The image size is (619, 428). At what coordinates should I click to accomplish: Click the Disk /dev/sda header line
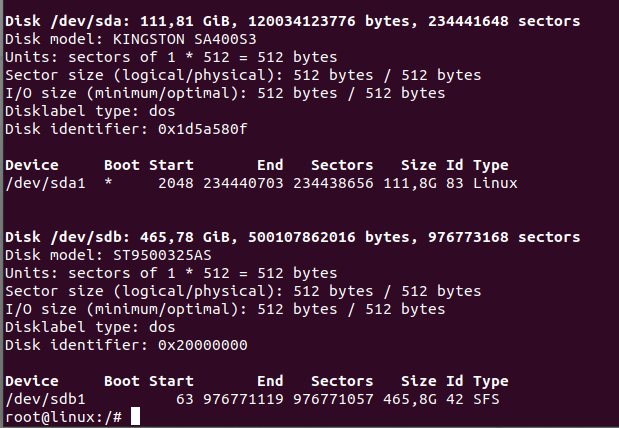click(x=293, y=21)
